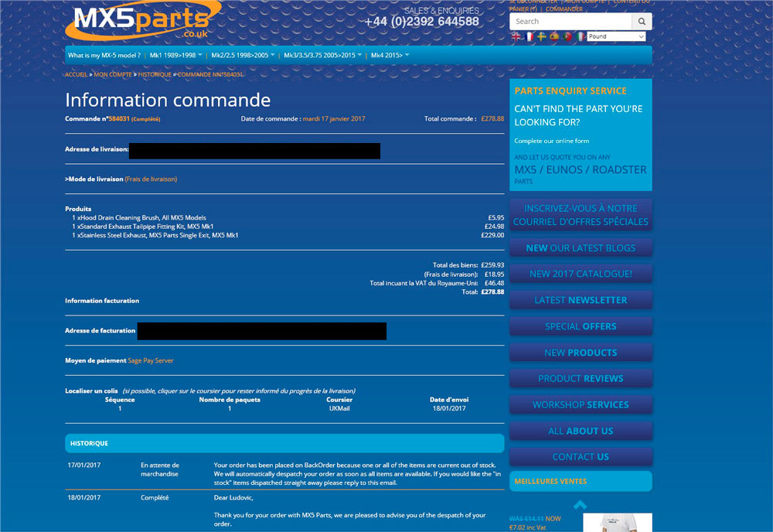Click into the Search field
This screenshot has height=532, width=773.
tap(571, 21)
